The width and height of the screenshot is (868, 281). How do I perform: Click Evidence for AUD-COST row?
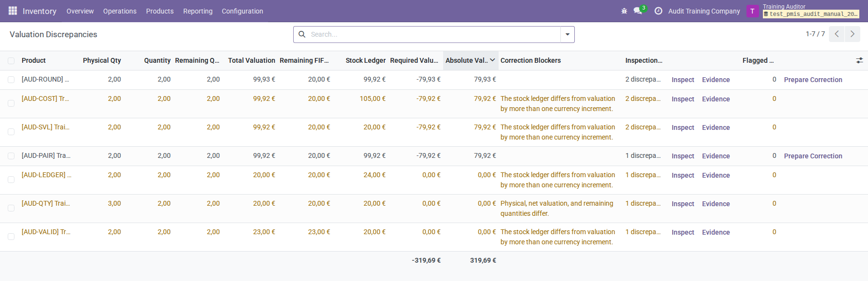pyautogui.click(x=716, y=99)
